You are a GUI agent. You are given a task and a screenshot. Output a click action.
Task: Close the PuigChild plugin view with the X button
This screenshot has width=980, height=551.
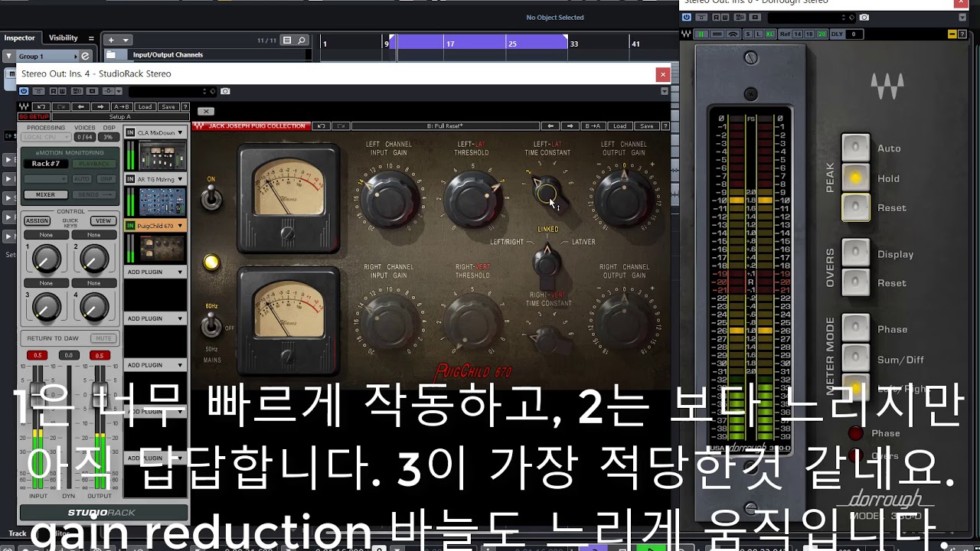pos(206,111)
